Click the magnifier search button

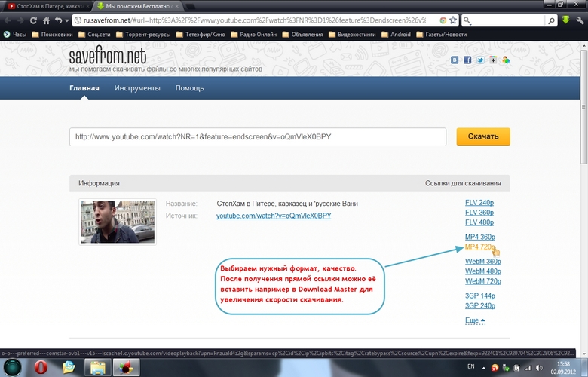(551, 20)
